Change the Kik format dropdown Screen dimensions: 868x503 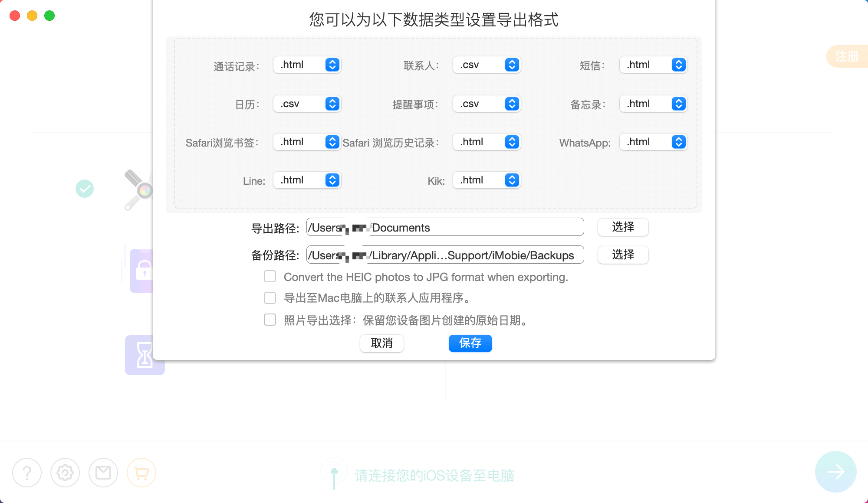coord(487,180)
